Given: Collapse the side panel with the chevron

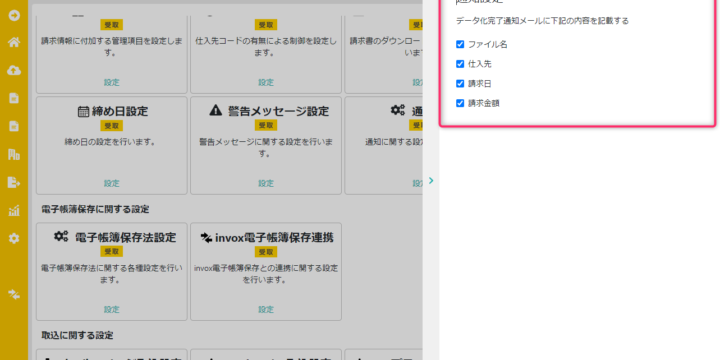Looking at the screenshot, I should pos(431,180).
